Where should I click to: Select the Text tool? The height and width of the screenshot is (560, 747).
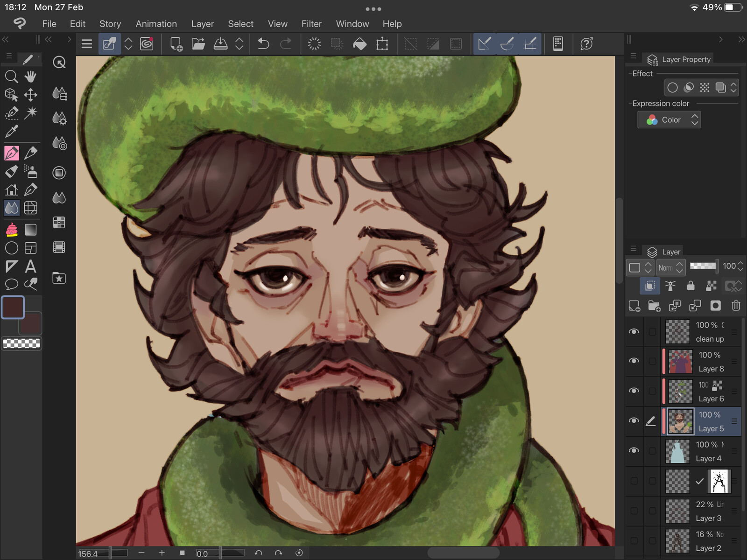(x=31, y=266)
